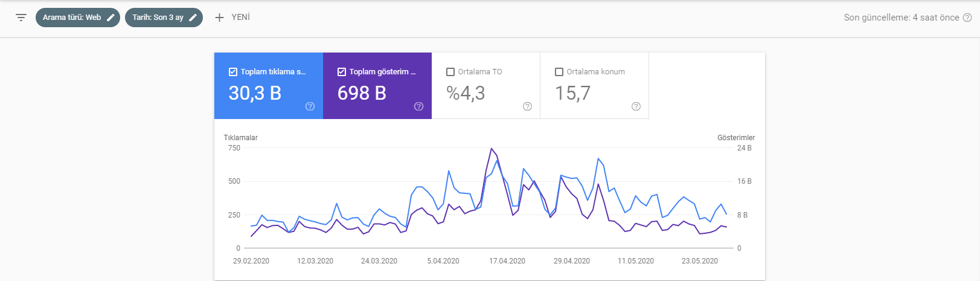Click the plus icon beside YENİ
Screen dimensions: 980x281
point(220,18)
